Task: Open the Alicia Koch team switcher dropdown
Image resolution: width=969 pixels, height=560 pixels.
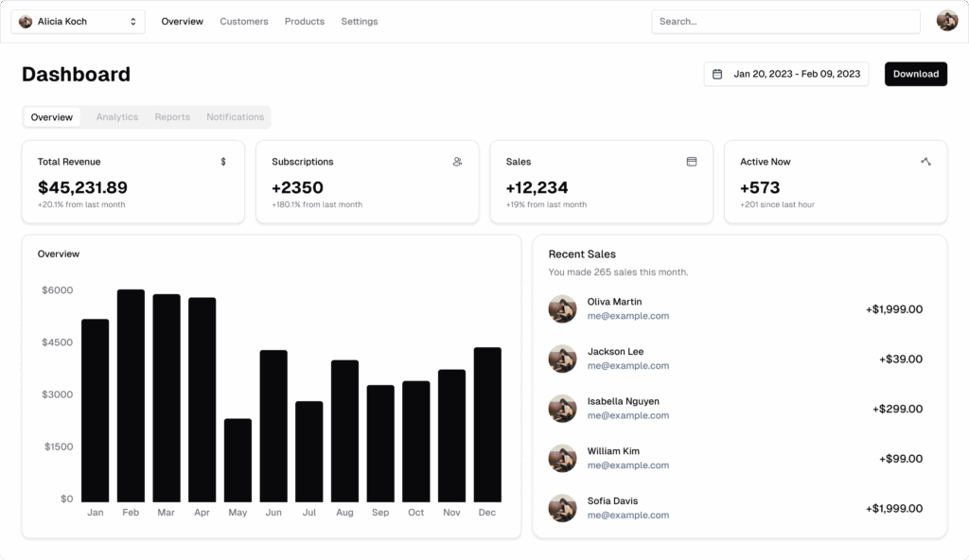Action: [78, 21]
